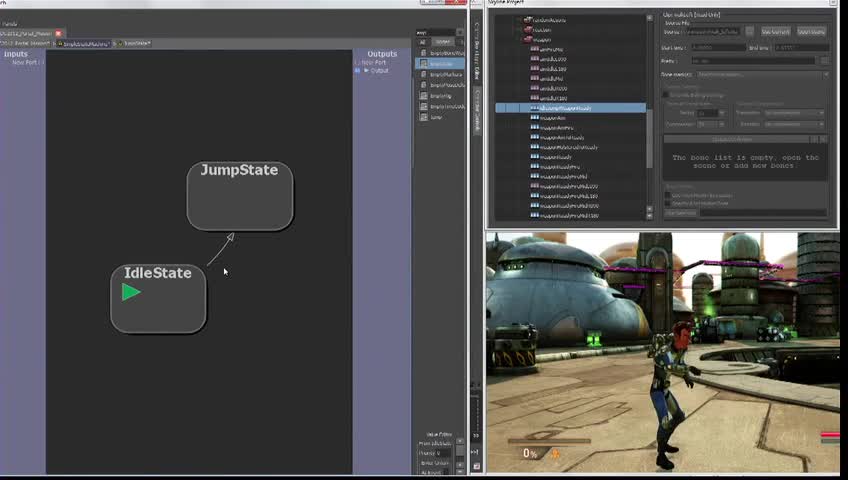
Task: Click the End time input field
Action: pyautogui.click(x=801, y=48)
